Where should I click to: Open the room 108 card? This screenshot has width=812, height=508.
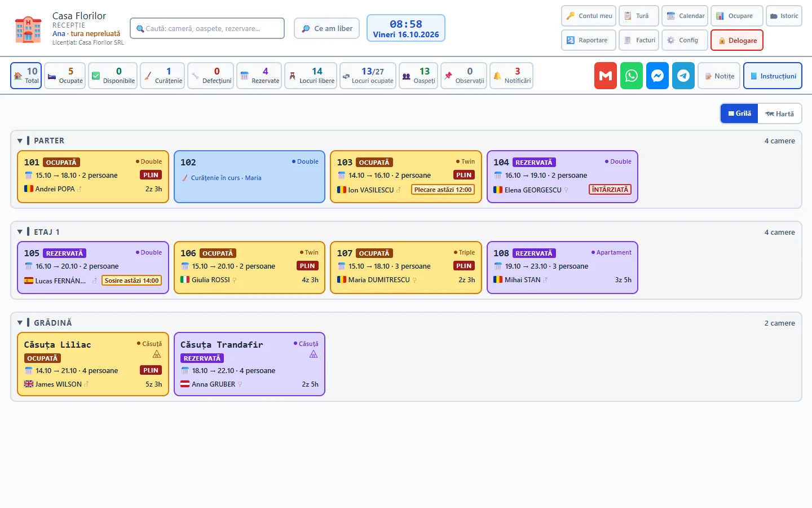click(x=562, y=268)
